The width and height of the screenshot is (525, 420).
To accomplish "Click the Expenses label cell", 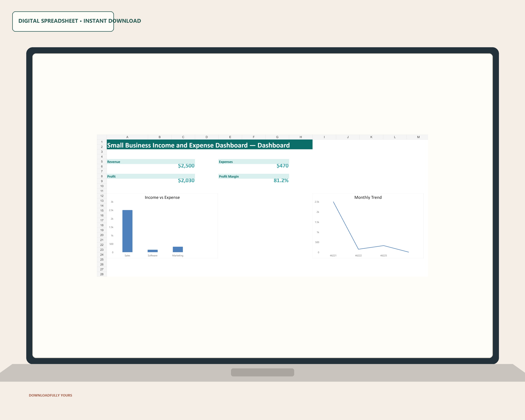I will [254, 162].
